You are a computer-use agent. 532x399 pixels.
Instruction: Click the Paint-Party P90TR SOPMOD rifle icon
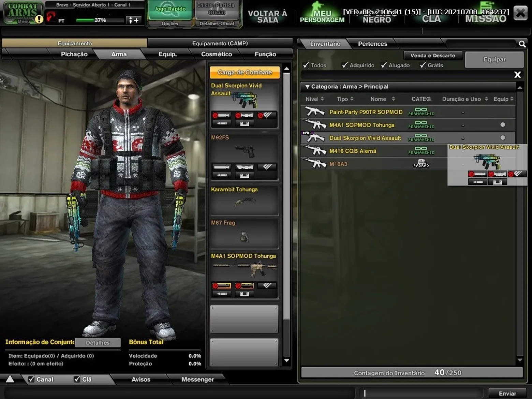[x=314, y=112]
